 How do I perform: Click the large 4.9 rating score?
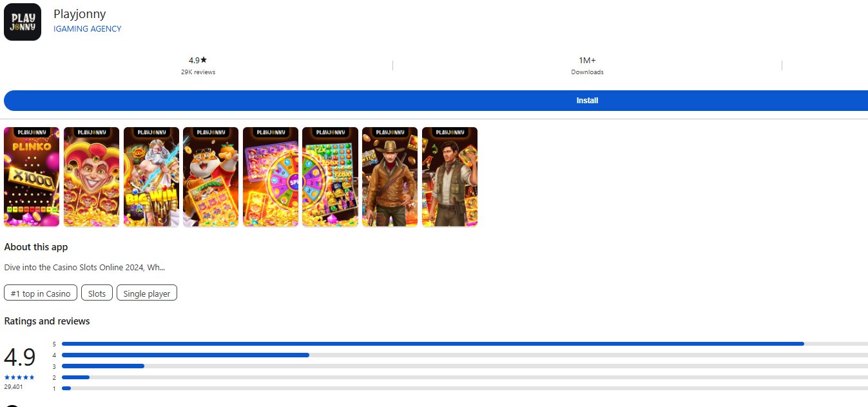(20, 357)
